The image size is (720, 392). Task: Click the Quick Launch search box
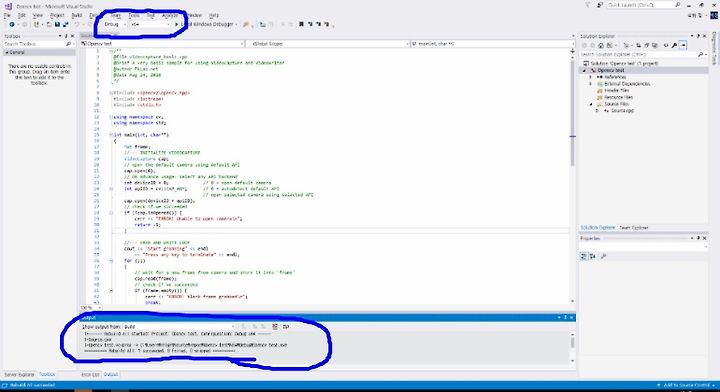click(644, 5)
